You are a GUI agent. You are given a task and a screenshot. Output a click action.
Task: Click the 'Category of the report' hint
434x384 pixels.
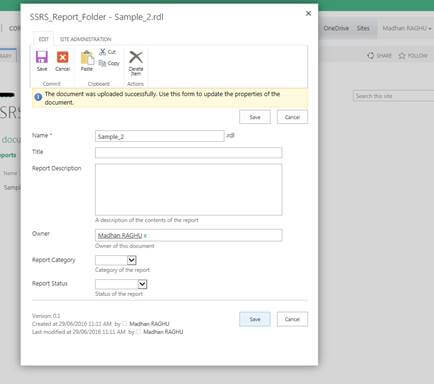tap(122, 270)
